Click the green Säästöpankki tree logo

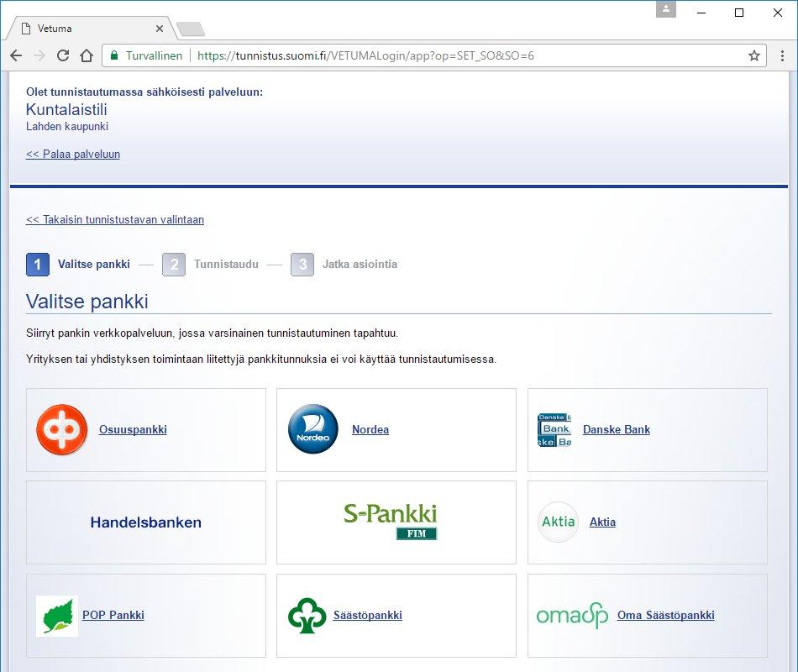tap(307, 616)
